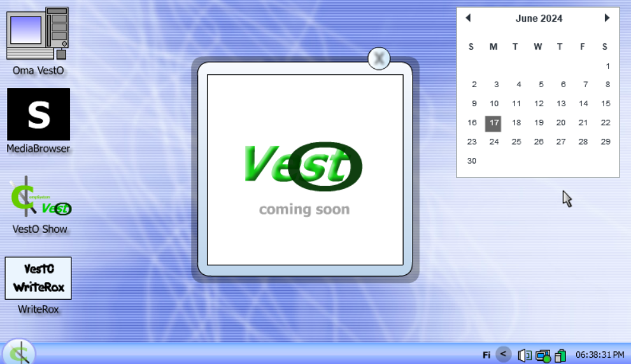Screen dimensions: 631x364
Task: Select June 4 in the calendar
Action: (519, 85)
